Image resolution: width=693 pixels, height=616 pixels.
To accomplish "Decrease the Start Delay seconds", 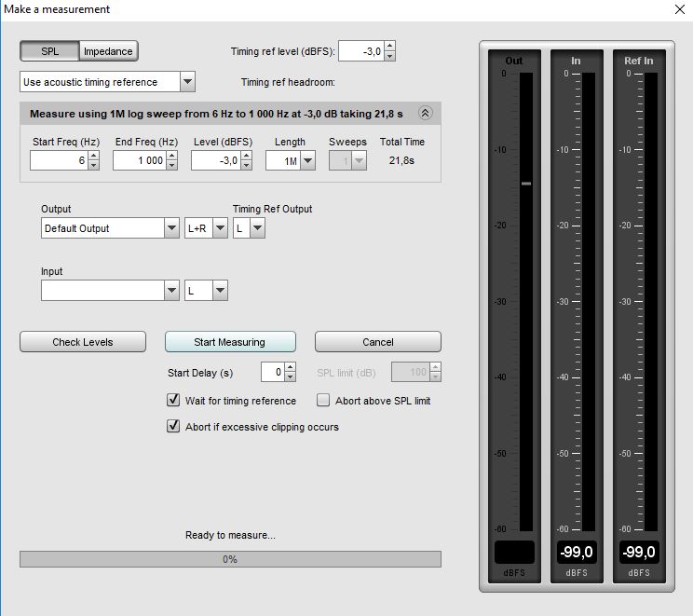I will [291, 377].
